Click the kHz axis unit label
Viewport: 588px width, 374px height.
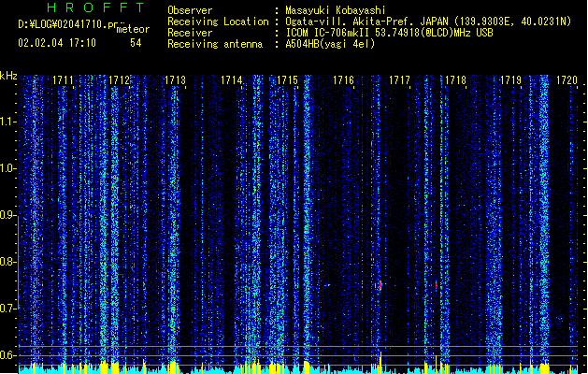click(8, 76)
